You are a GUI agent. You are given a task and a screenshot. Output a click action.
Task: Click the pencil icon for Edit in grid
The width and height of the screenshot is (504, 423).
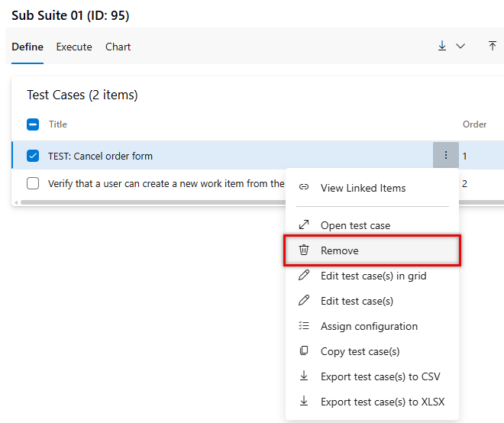(304, 276)
